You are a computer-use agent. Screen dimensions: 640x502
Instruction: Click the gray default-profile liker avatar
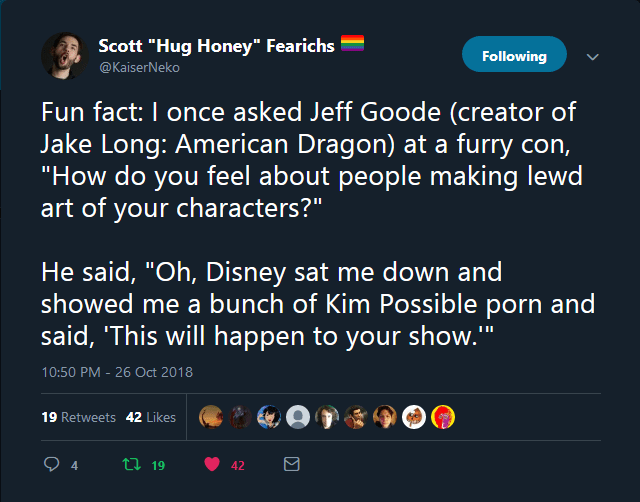pos(297,417)
